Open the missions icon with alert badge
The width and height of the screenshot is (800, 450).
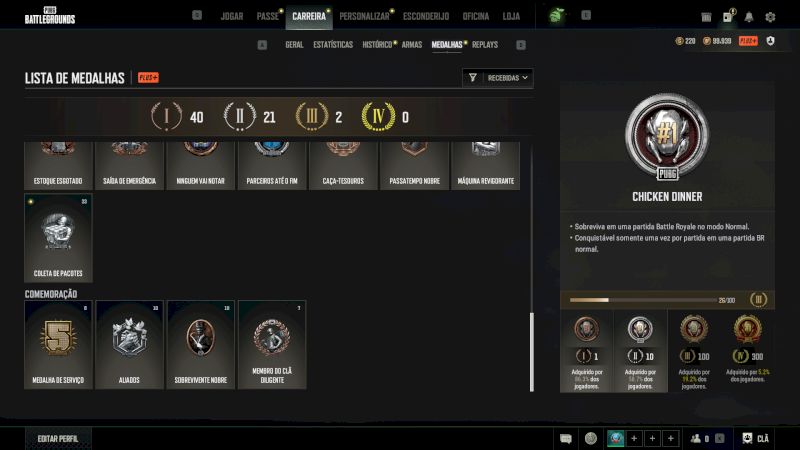[x=728, y=16]
